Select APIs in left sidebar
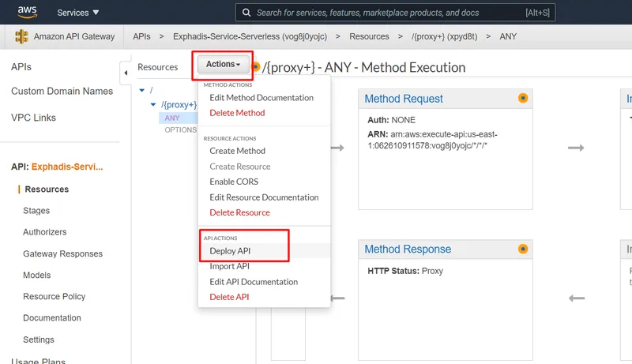Image resolution: width=632 pixels, height=364 pixels. coord(21,67)
